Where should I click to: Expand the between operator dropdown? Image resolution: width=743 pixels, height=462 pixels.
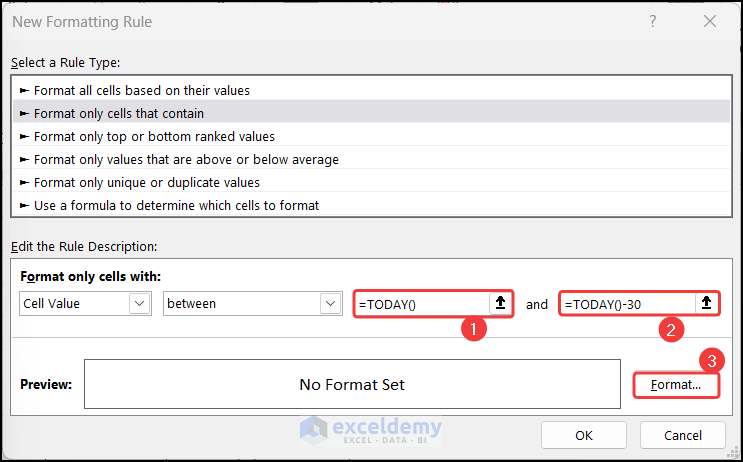point(330,304)
